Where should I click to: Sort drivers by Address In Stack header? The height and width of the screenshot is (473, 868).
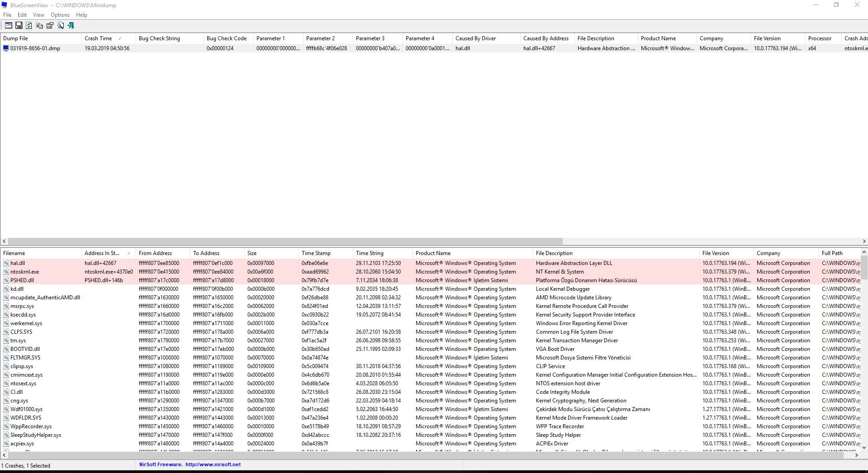point(109,253)
